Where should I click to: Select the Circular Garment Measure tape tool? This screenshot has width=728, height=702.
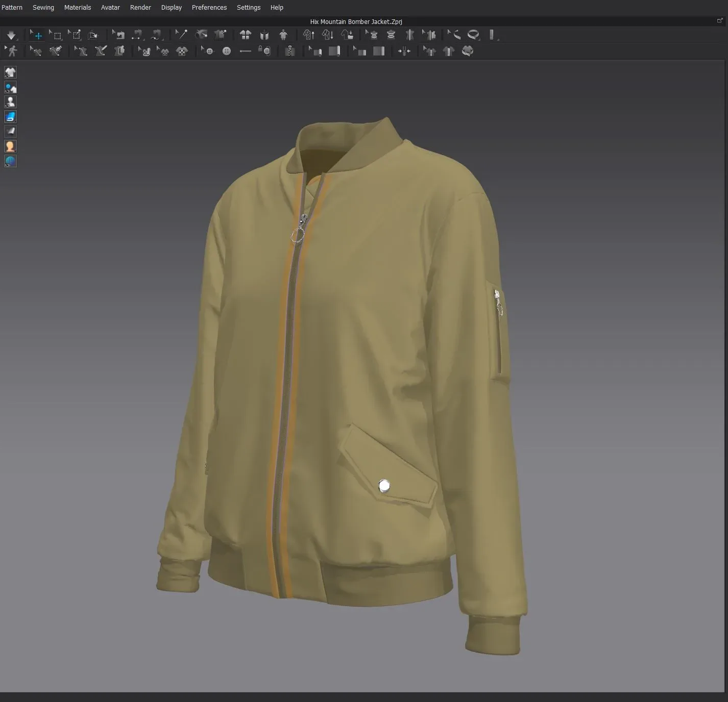pos(474,35)
